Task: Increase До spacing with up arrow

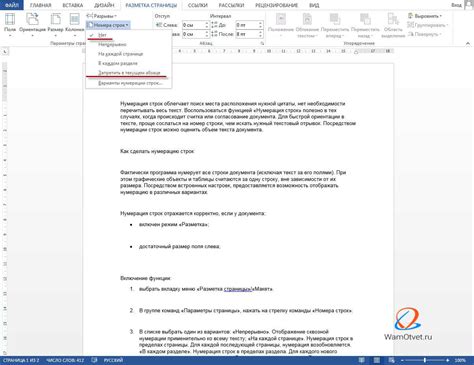Action: pos(260,23)
